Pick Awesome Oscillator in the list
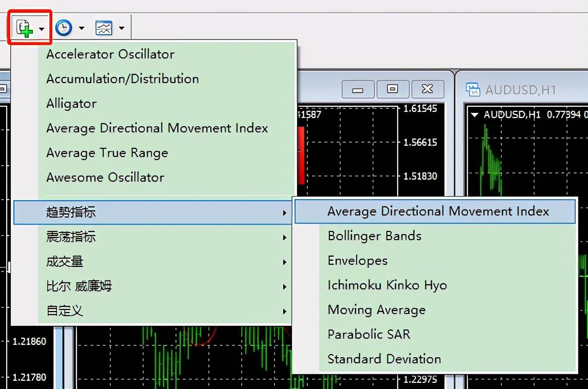 click(x=105, y=178)
